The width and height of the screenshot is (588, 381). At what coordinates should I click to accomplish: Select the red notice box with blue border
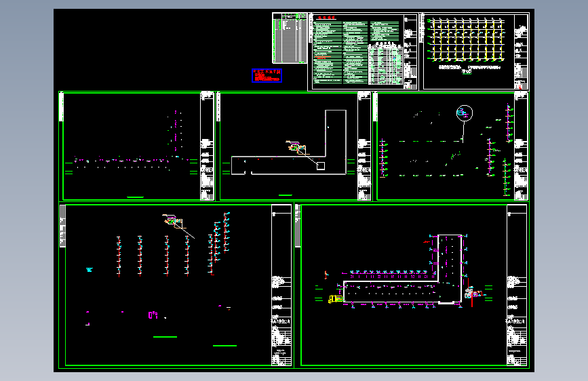click(267, 75)
